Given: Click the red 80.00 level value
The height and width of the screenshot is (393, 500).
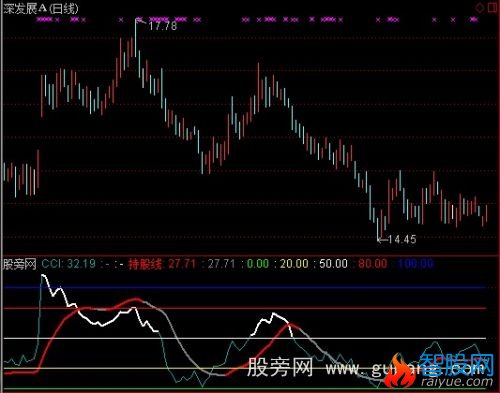Looking at the screenshot, I should click(373, 264).
